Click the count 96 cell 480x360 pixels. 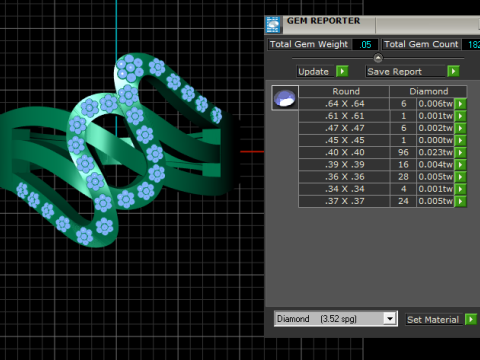403,153
